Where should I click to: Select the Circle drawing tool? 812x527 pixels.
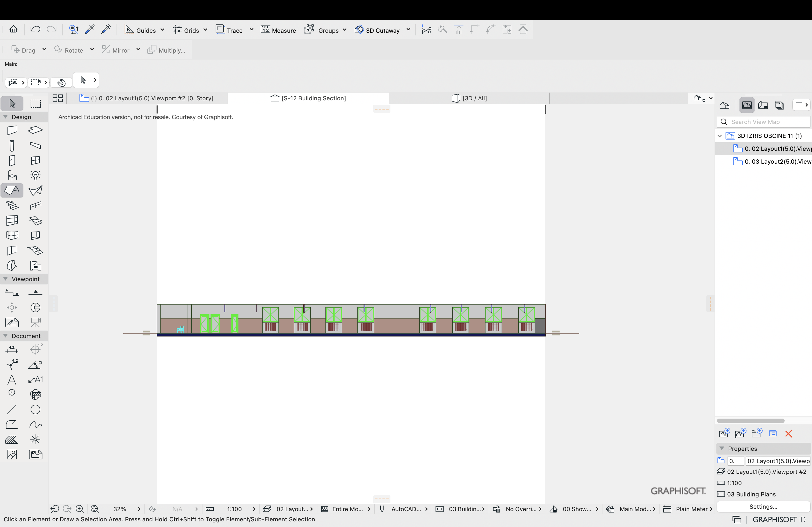point(35,409)
